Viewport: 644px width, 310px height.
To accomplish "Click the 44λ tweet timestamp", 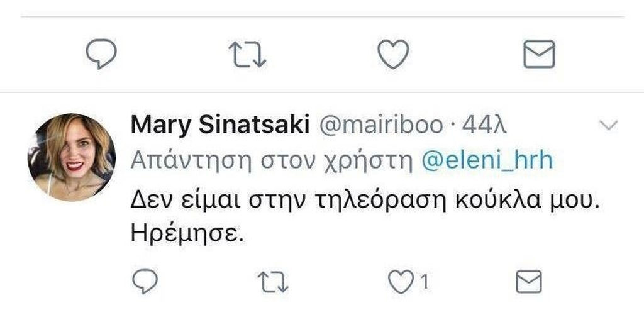I will 484,125.
